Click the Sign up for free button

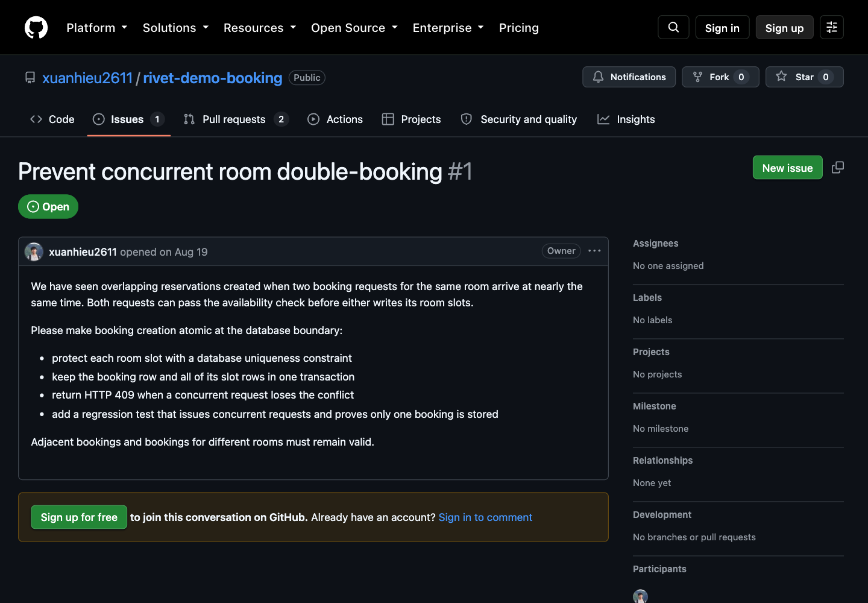pyautogui.click(x=79, y=517)
